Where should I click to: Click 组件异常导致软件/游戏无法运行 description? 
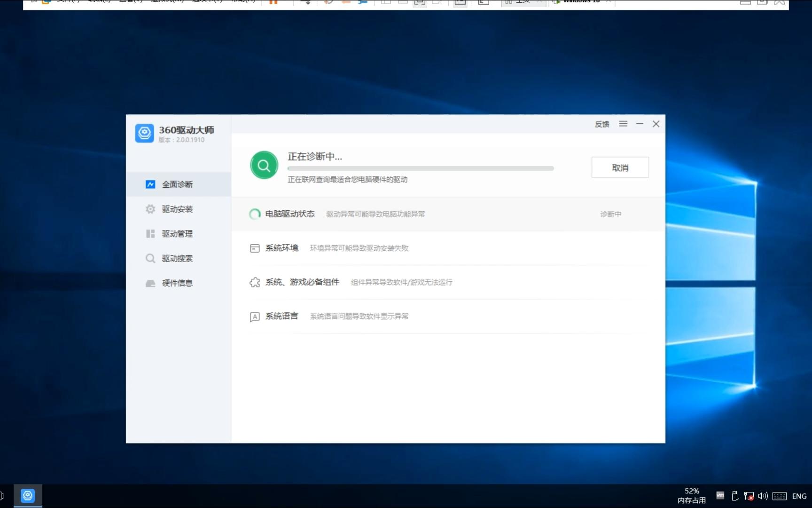coord(402,282)
